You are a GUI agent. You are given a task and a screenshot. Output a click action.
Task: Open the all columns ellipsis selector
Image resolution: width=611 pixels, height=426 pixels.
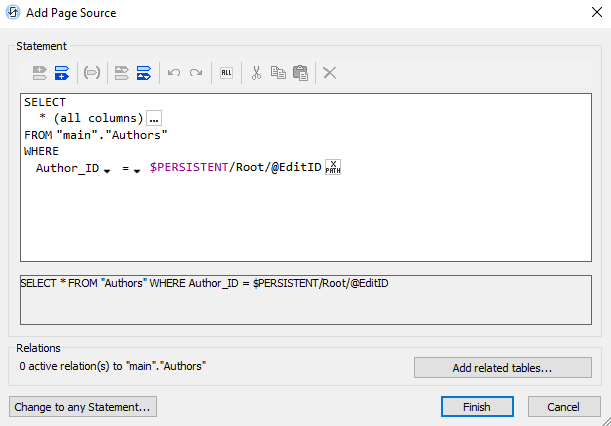(154, 119)
